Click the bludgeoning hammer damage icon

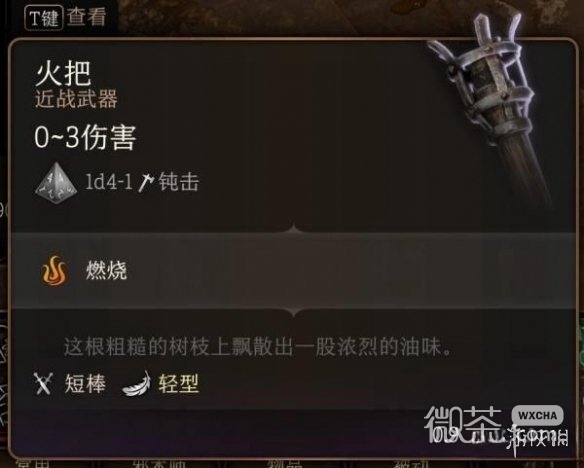pyautogui.click(x=146, y=182)
